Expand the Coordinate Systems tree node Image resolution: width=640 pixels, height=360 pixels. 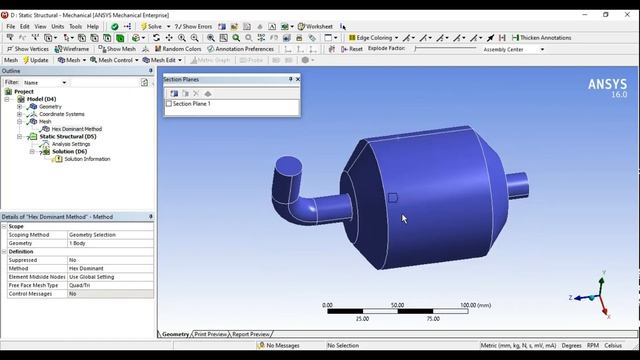point(19,114)
